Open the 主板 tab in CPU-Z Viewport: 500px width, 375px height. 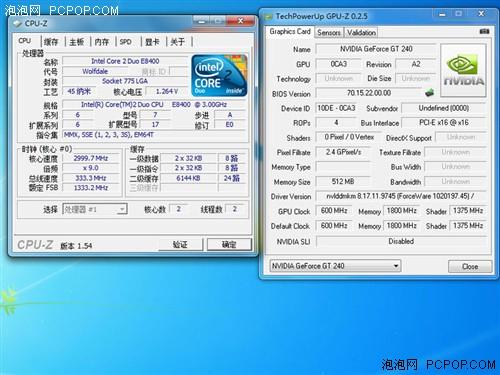(x=76, y=42)
